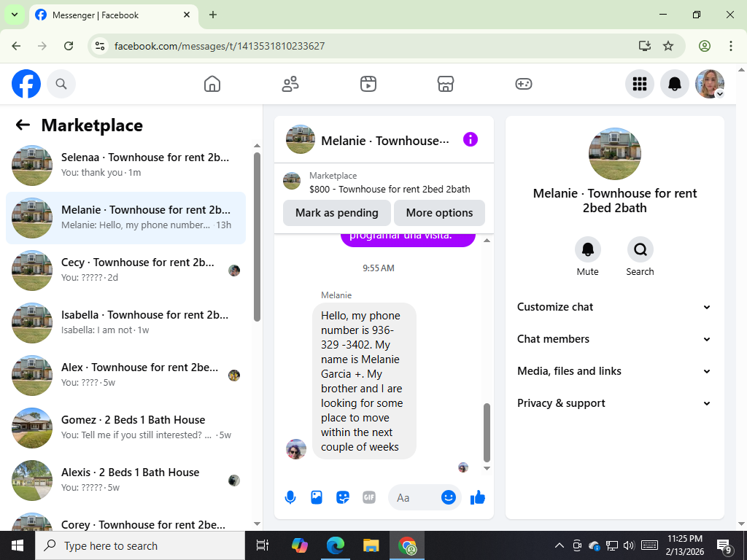Open the Chrome profile icon
The height and width of the screenshot is (560, 747).
705,46
